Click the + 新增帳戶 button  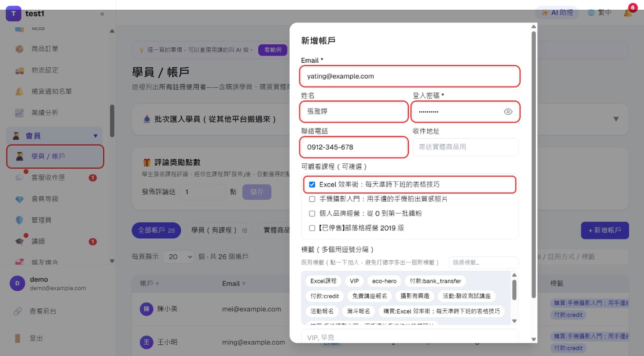605,230
